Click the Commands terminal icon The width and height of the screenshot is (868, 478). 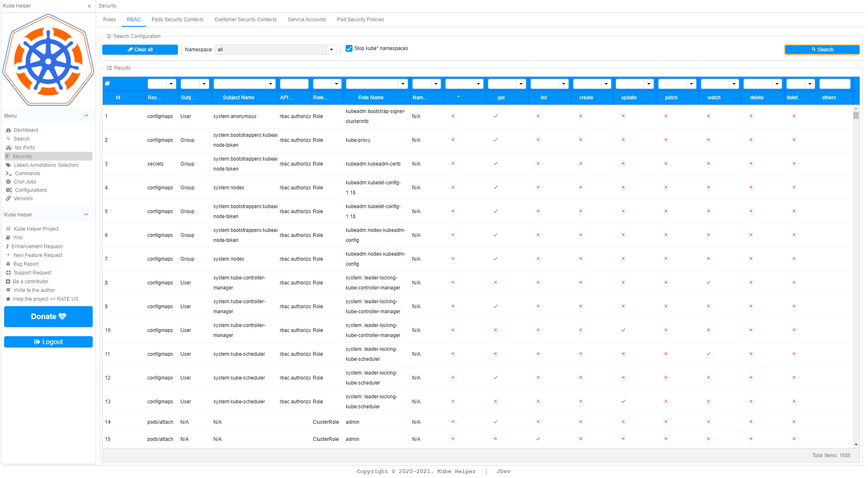[x=9, y=174]
